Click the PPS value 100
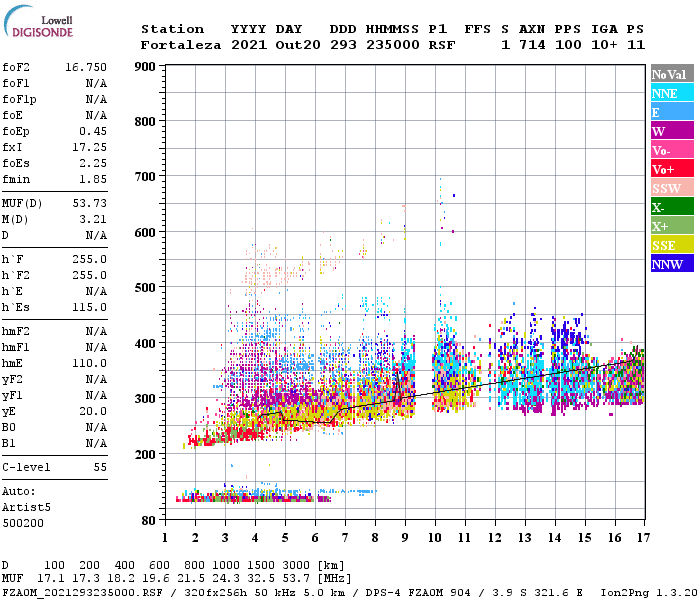This screenshot has height=600, width=700. coord(568,45)
